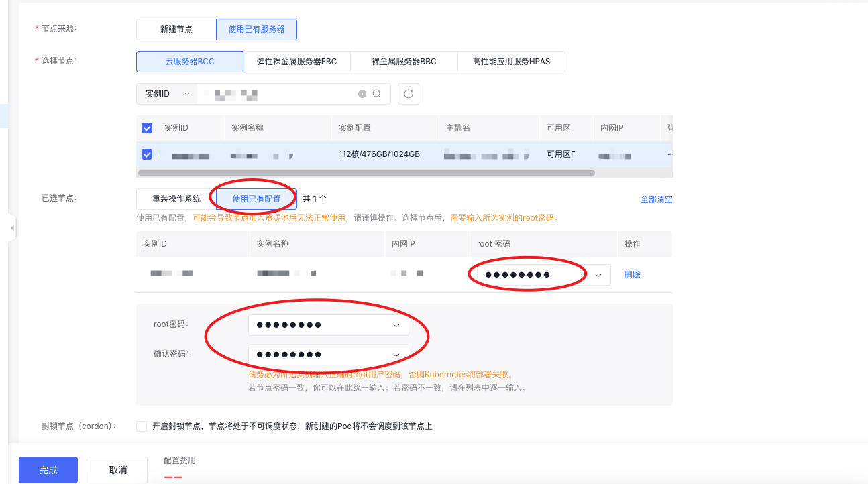Open the 实例ID filter type dropdown
The image size is (868, 484).
[x=167, y=94]
